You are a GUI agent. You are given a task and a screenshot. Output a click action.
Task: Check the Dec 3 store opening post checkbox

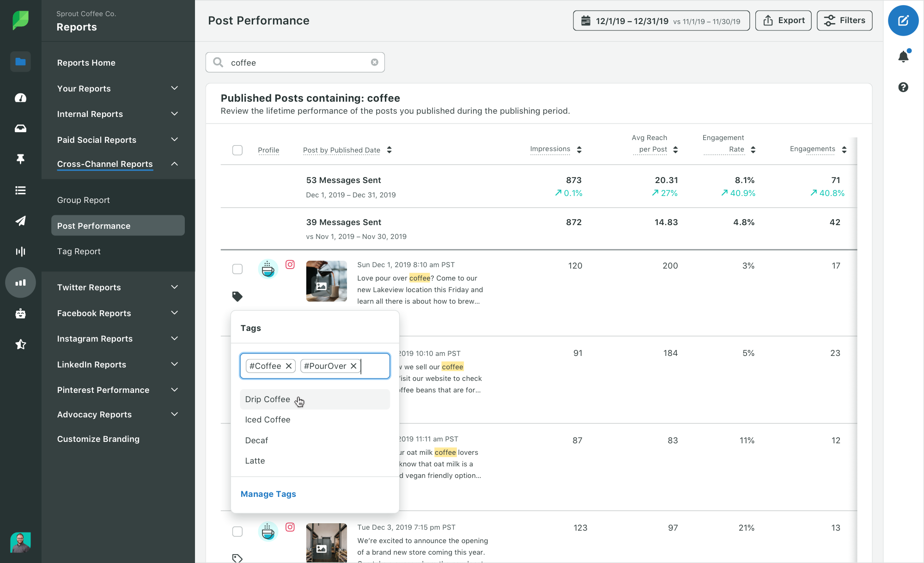pyautogui.click(x=237, y=532)
